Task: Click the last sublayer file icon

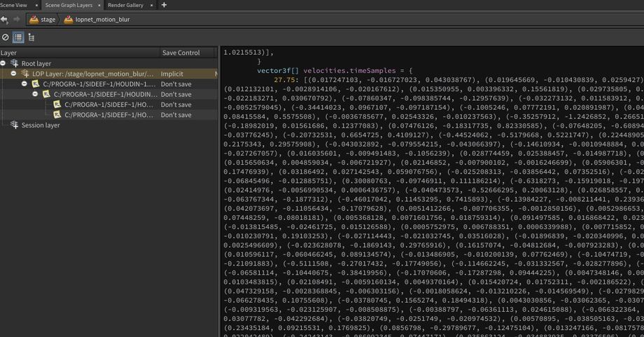Action: coord(57,115)
